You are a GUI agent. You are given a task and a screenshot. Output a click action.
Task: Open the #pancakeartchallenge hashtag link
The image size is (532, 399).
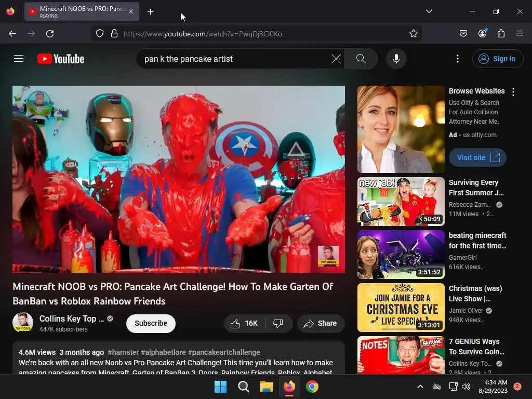click(x=224, y=352)
